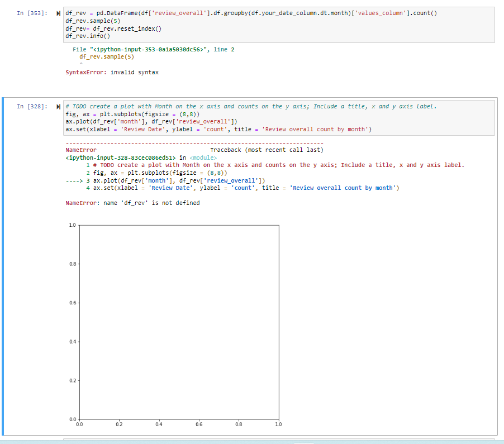Image resolution: width=504 pixels, height=444 pixels.
Task: Click the ipython-input-353 file reference line
Action: [153, 50]
